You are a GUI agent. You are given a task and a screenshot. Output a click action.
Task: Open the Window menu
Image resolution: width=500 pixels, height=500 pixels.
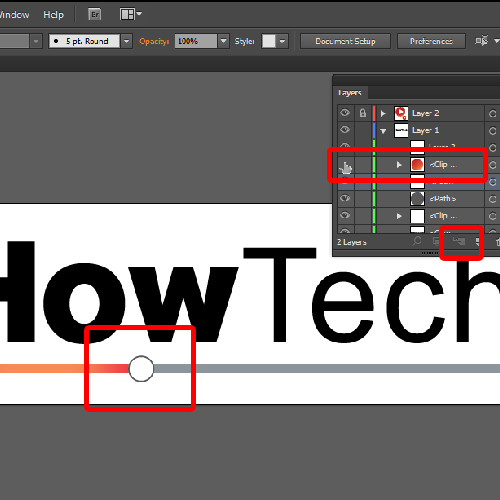click(x=14, y=15)
